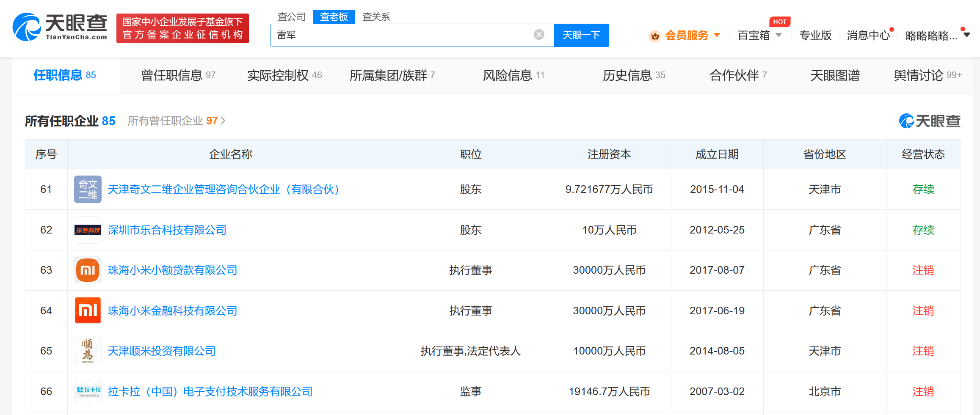Expand the user account dropdown arrow
This screenshot has height=415, width=980.
pyautogui.click(x=967, y=35)
